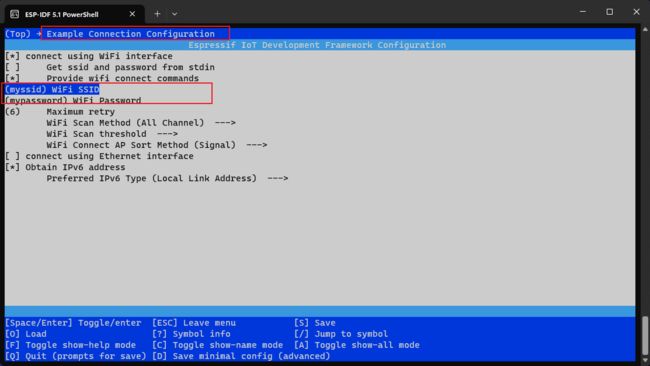Select the ESP-IDF 5.1 PowerShell tab
This screenshot has width=650, height=366.
[x=75, y=14]
